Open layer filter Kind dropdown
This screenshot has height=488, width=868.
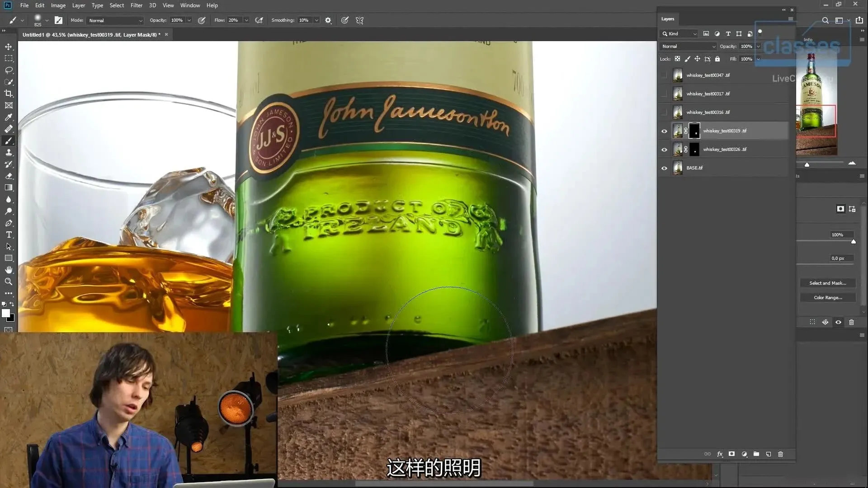(x=679, y=34)
